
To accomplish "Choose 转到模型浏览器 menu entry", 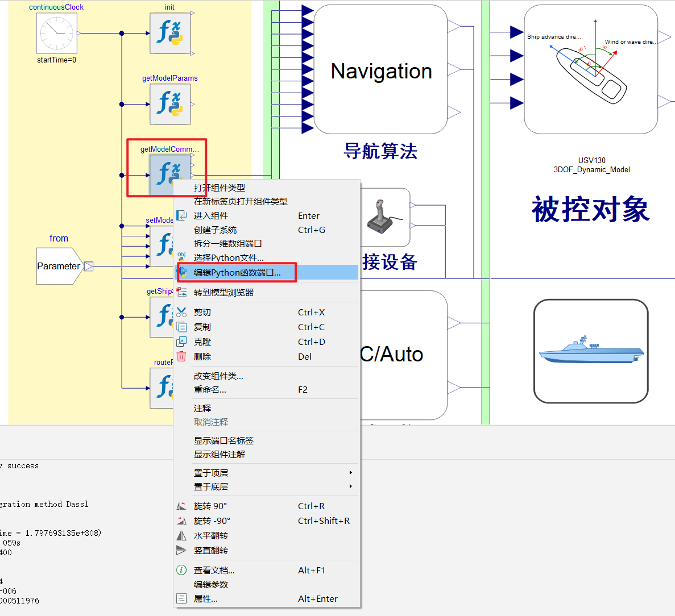I will pyautogui.click(x=266, y=293).
